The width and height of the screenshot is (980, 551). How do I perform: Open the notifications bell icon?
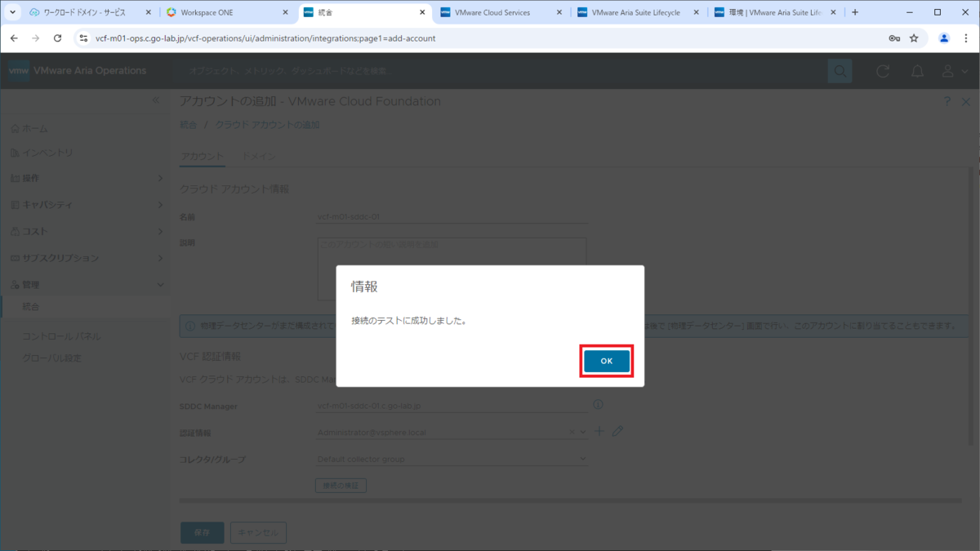[x=917, y=71]
